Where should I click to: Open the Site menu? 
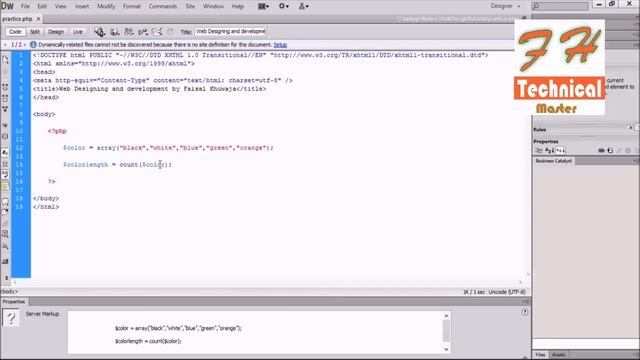pyautogui.click(x=190, y=6)
